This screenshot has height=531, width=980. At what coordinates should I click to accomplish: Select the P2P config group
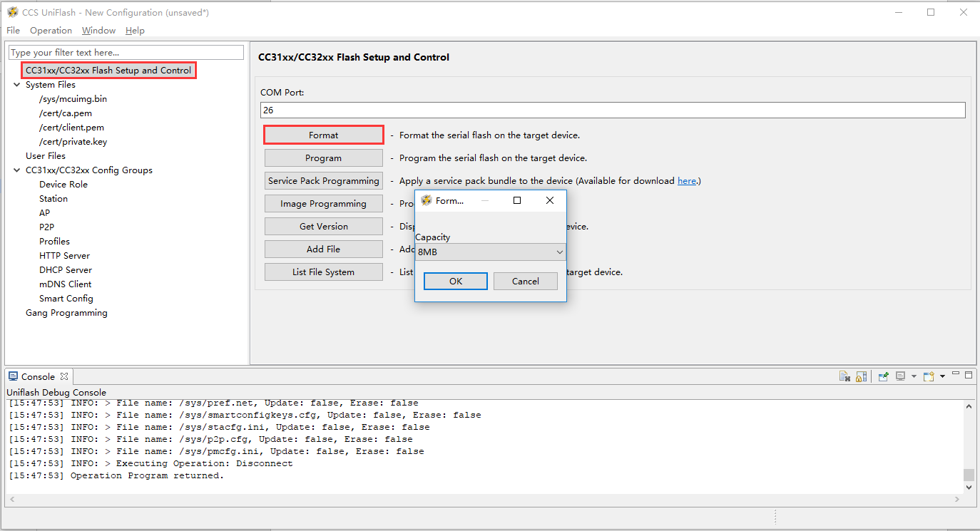[x=47, y=227]
